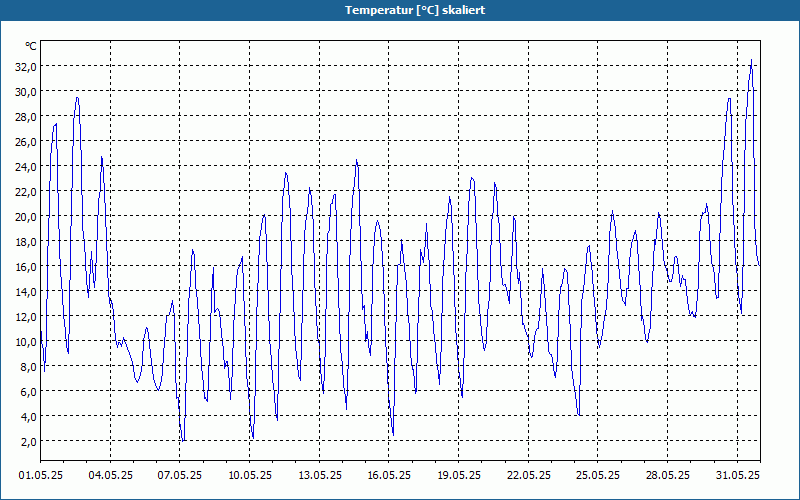Click the 28,0 y-axis value
The image size is (800, 500).
(26, 116)
